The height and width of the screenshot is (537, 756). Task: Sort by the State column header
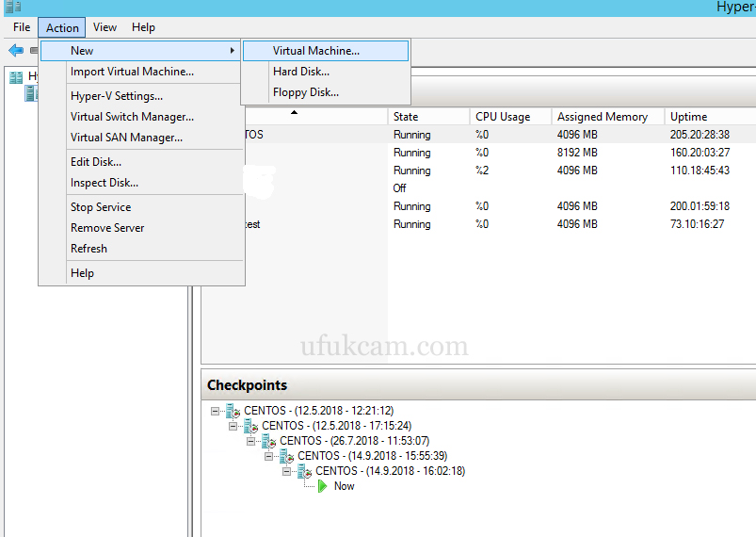[428, 117]
